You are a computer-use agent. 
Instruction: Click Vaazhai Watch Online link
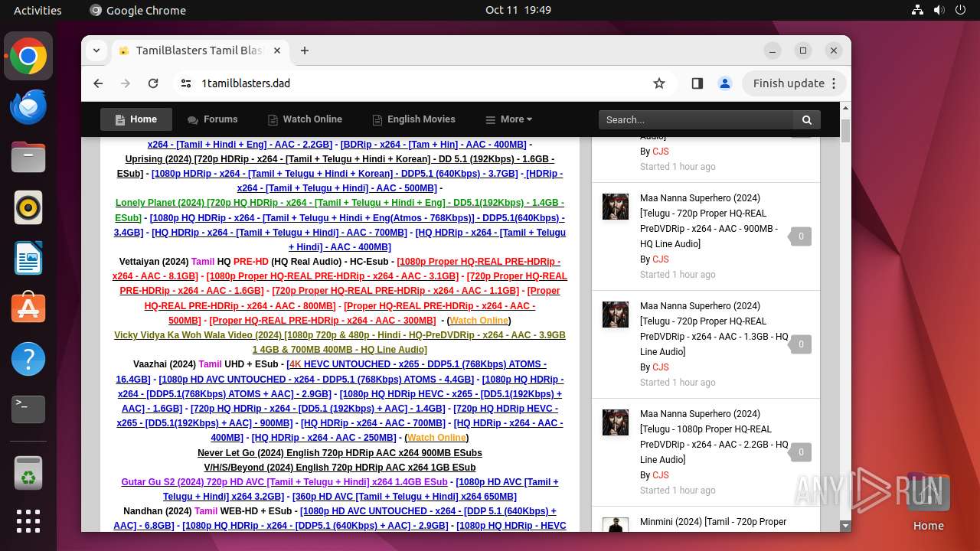coord(436,438)
